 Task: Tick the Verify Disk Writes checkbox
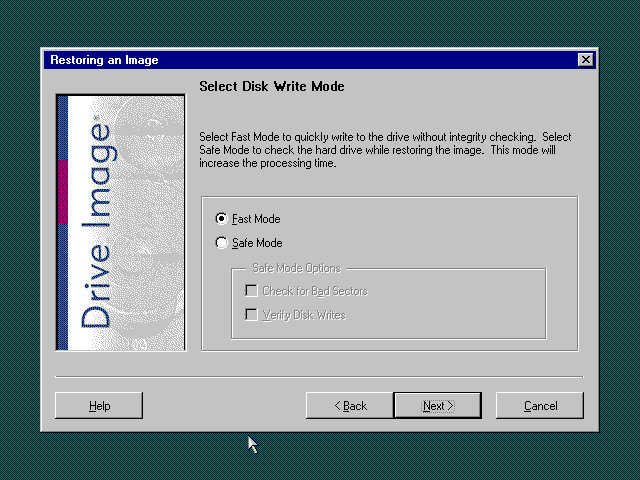pyautogui.click(x=251, y=315)
